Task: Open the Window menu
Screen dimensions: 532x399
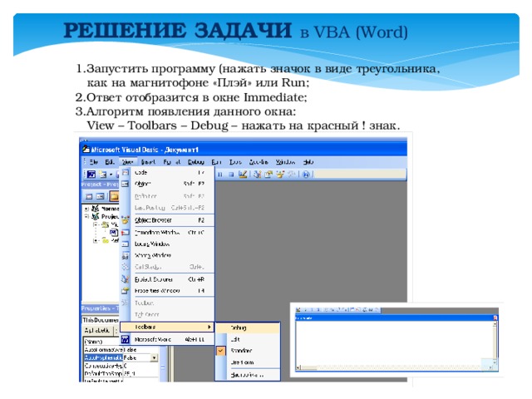Action: coord(285,162)
